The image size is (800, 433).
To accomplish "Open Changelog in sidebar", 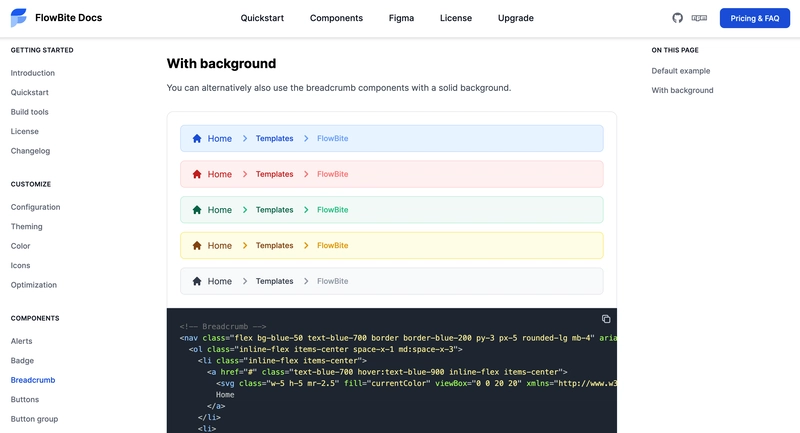I will 30,150.
